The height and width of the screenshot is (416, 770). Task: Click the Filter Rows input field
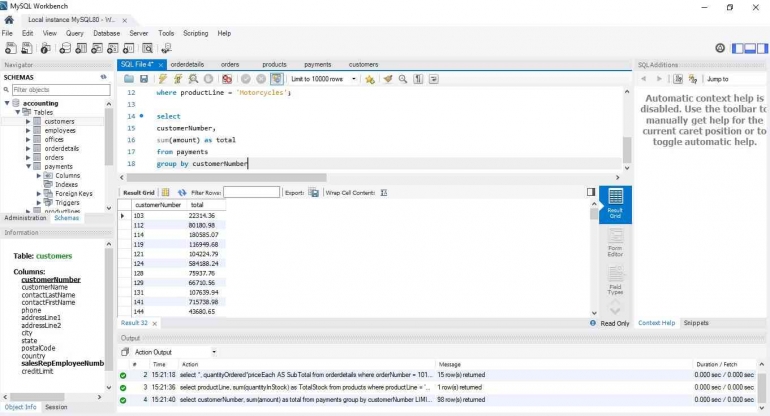[x=251, y=193]
